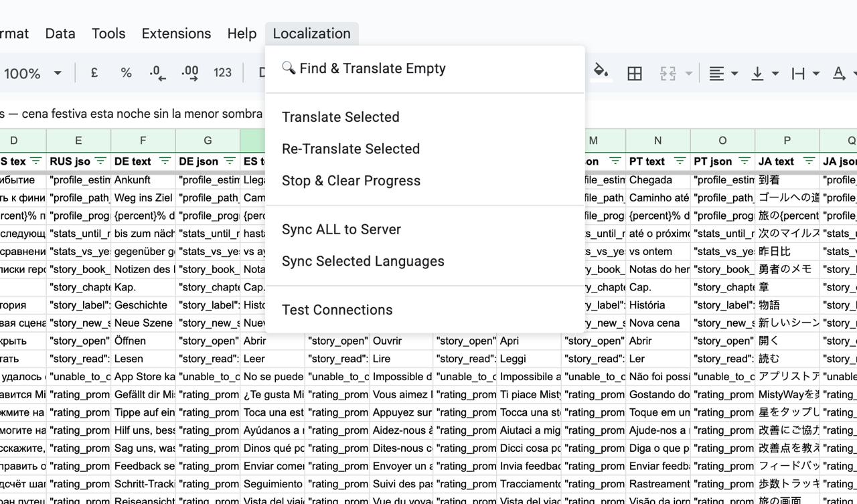857x504 pixels.
Task: Decrease decimal places in the toolbar
Action: (158, 73)
